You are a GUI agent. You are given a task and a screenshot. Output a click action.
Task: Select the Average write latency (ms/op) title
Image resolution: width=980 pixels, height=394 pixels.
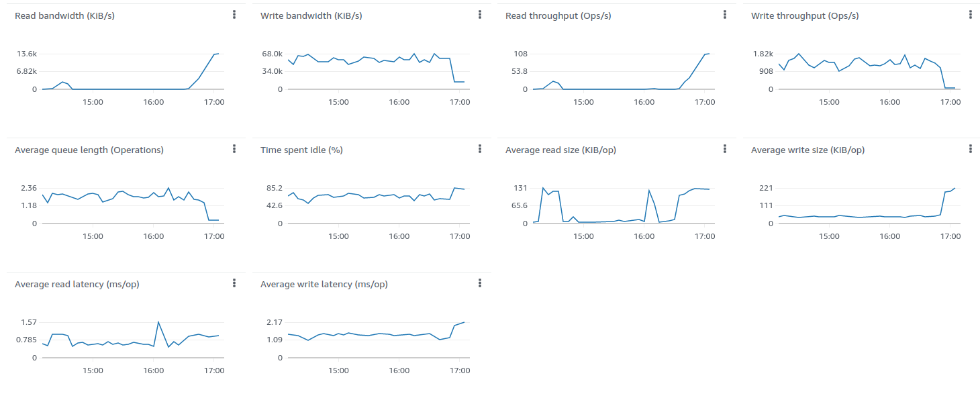click(324, 284)
